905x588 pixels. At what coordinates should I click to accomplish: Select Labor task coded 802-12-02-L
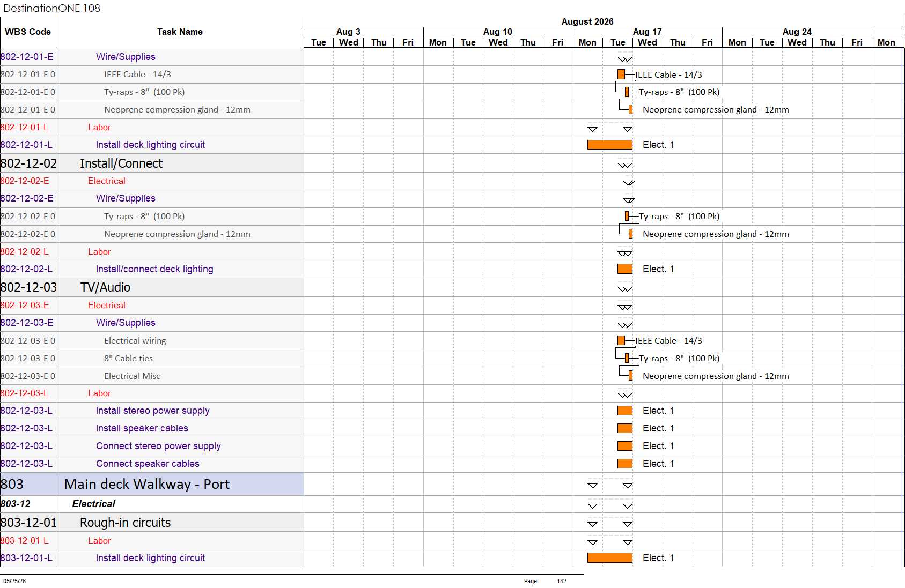point(99,252)
